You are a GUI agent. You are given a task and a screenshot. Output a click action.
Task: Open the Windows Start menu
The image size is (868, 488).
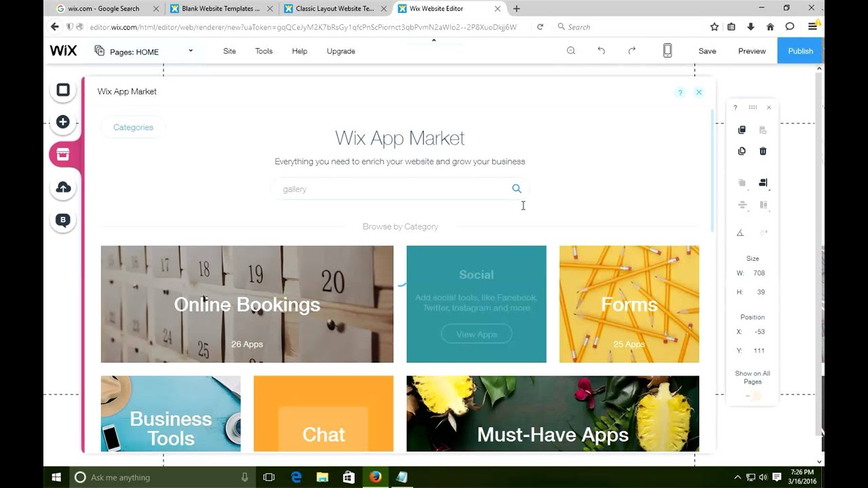tap(56, 477)
